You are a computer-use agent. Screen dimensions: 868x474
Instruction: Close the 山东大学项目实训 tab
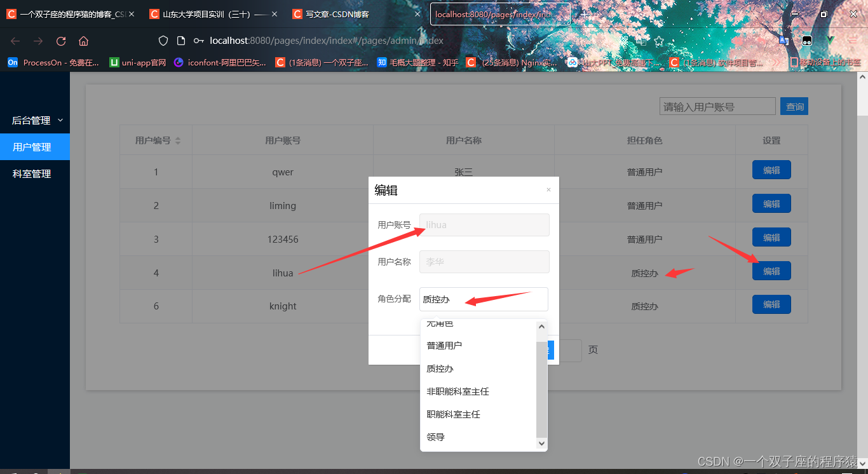point(275,14)
